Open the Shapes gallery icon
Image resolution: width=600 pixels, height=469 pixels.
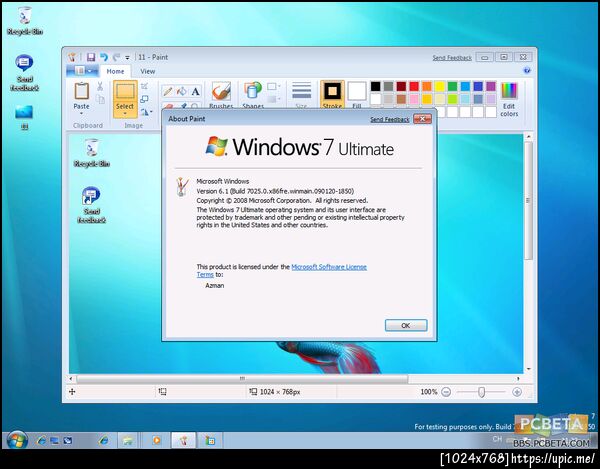(253, 91)
